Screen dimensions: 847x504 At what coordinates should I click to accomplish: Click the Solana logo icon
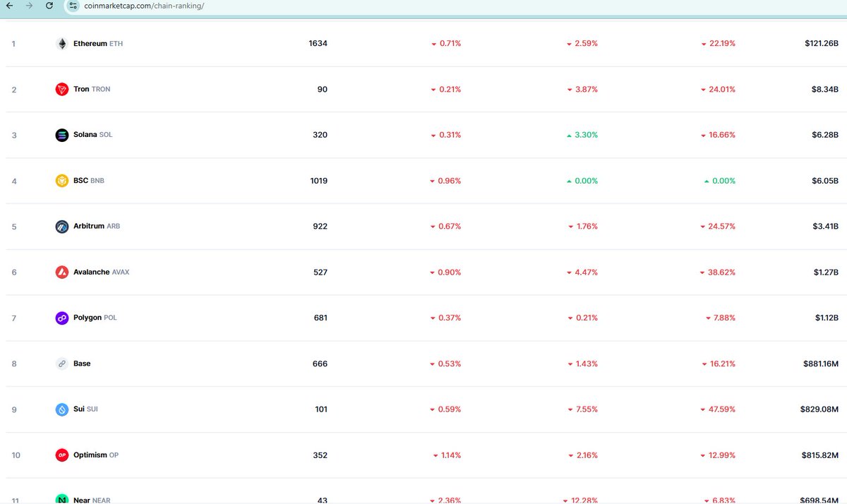coord(62,135)
